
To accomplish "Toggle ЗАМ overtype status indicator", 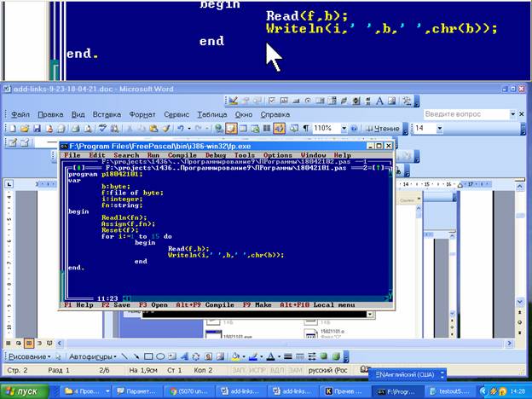I will click(x=295, y=370).
